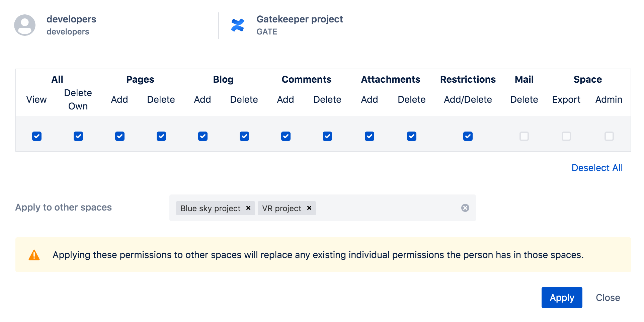Screen dimensions: 644x322
Task: Disable the Comments Delete permission
Action: (327, 136)
